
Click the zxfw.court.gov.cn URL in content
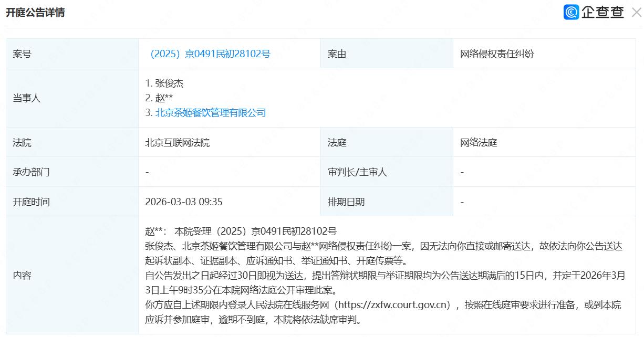394,305
